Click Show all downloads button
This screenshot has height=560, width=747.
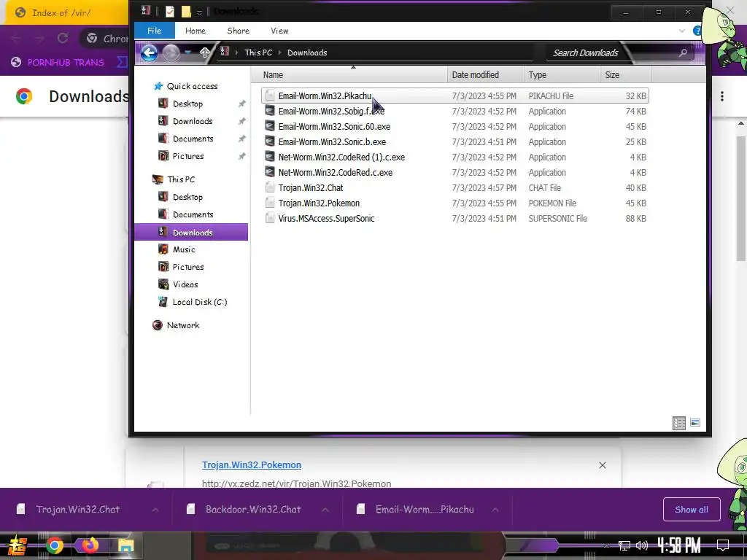click(692, 510)
